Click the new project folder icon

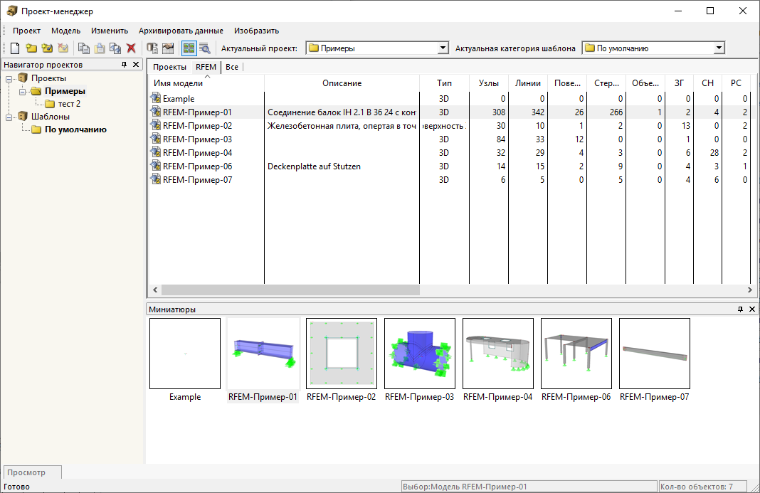pos(31,48)
